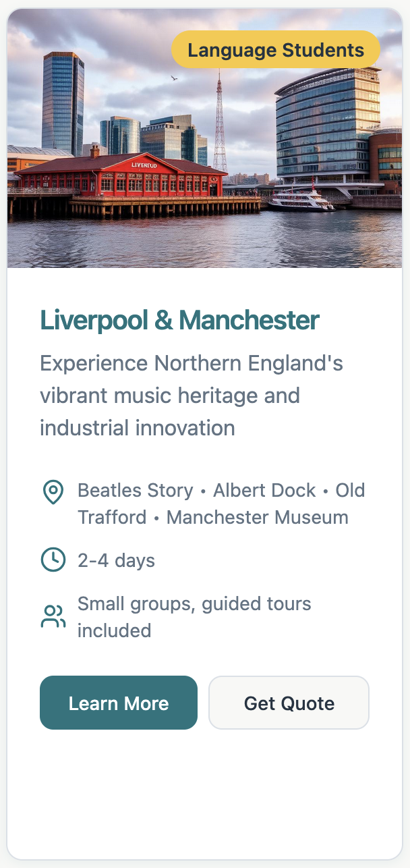Image resolution: width=410 pixels, height=868 pixels.
Task: Click the people group icon
Action: [x=53, y=616]
